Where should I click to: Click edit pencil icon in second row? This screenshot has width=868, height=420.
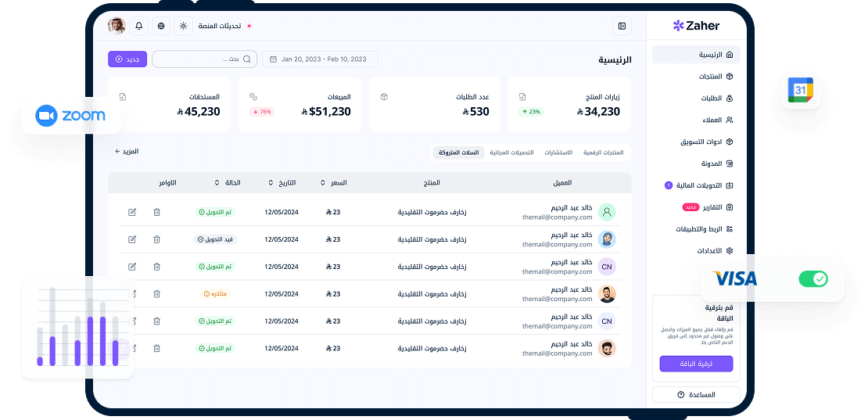coord(132,239)
